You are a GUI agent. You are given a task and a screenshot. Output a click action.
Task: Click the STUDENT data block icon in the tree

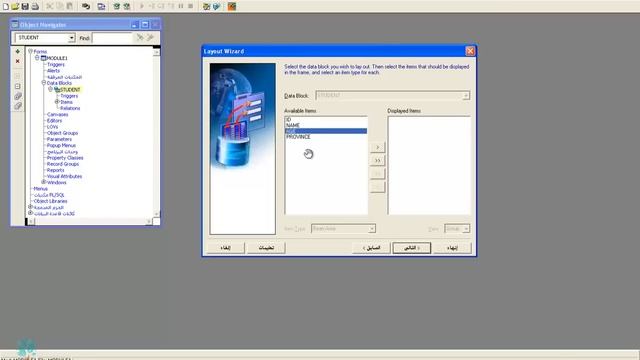pos(57,89)
